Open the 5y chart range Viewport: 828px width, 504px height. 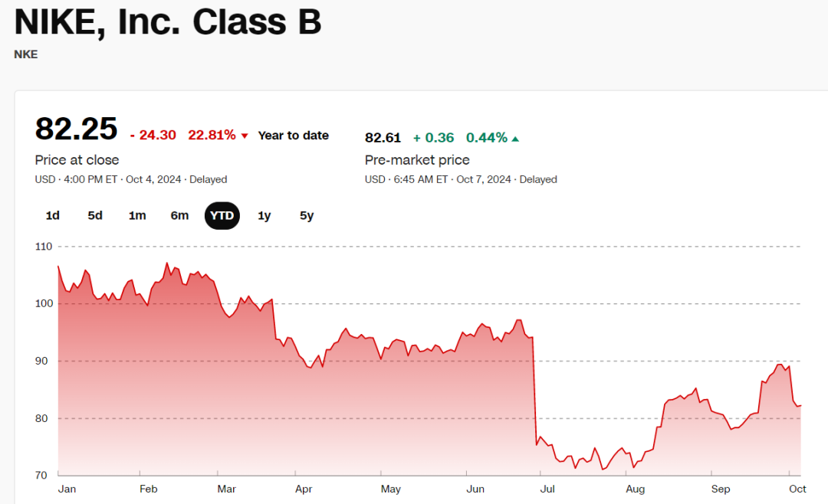pyautogui.click(x=307, y=215)
